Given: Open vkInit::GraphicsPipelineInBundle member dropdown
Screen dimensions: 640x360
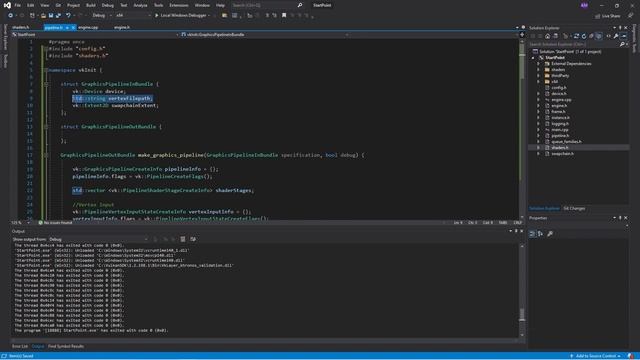Looking at the screenshot, I should 265,35.
